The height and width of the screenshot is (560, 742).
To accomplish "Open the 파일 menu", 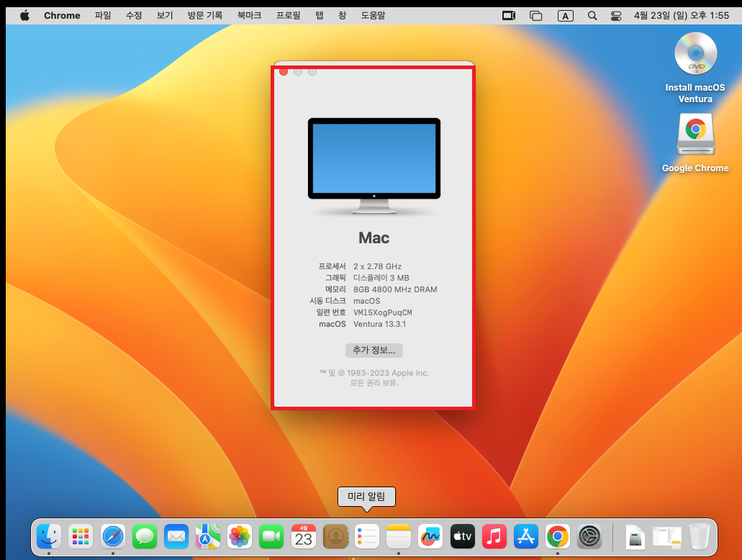I will click(103, 16).
